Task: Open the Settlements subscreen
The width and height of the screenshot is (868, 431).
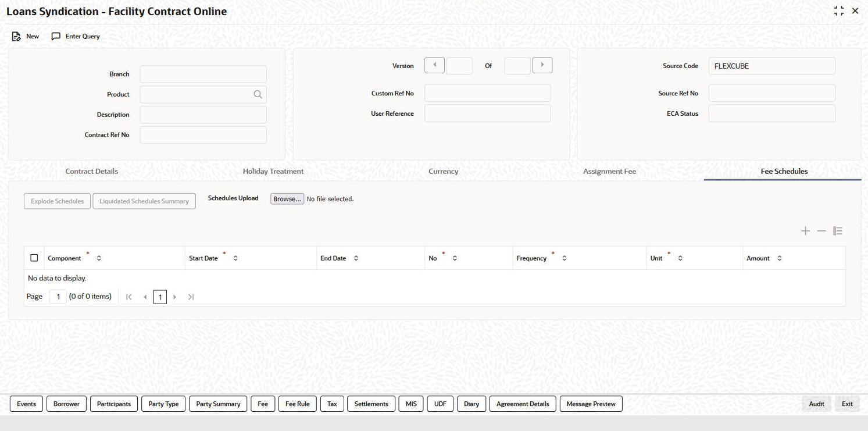Action: click(371, 404)
